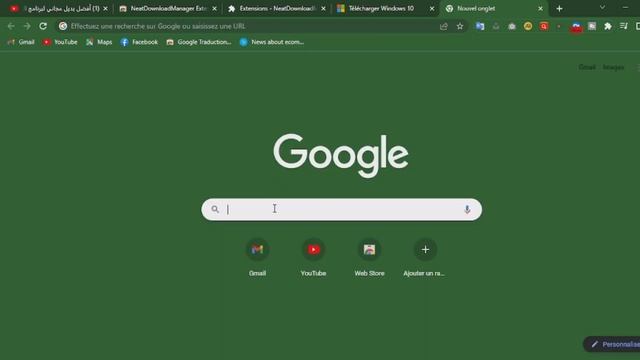The height and width of the screenshot is (360, 640).
Task: Open the gray square extension icon
Action: (592, 27)
